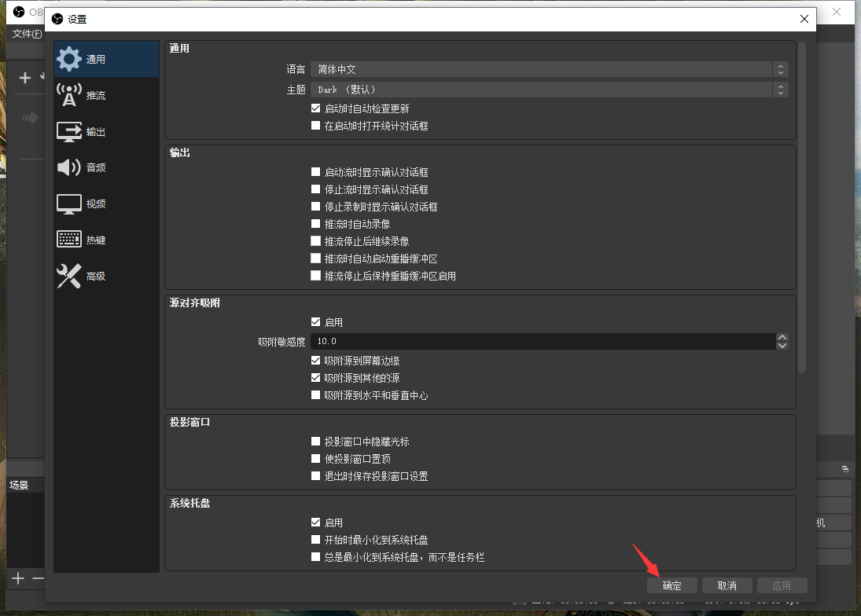Click the 确定 button
This screenshot has height=616, width=861.
[x=672, y=585]
